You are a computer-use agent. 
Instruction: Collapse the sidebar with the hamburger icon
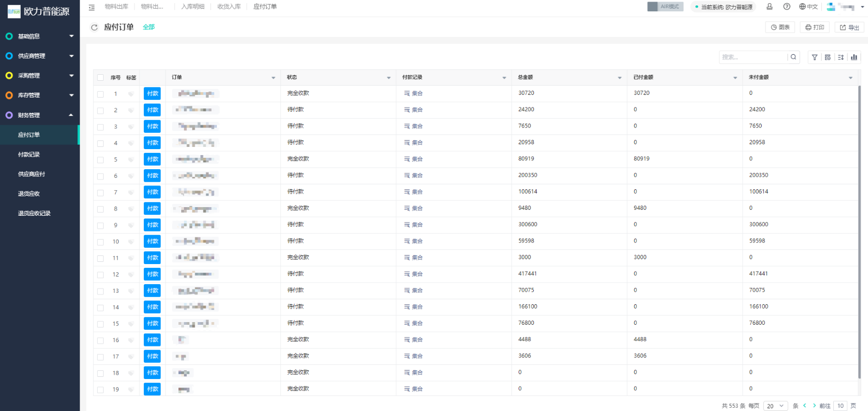coord(92,7)
